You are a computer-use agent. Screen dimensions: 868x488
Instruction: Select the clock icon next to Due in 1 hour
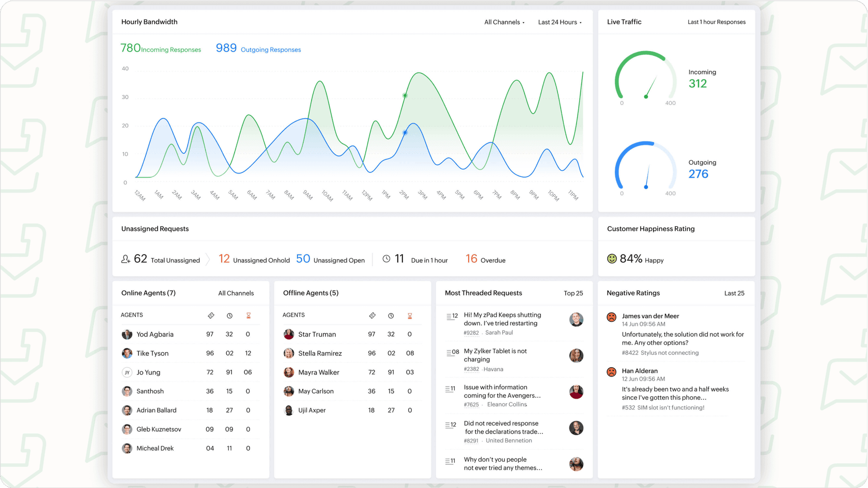pos(386,259)
